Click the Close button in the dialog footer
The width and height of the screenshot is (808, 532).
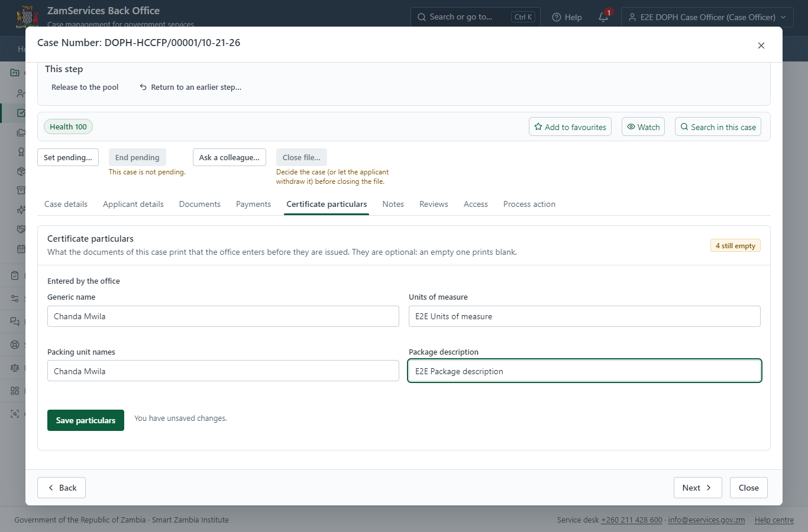[748, 488]
